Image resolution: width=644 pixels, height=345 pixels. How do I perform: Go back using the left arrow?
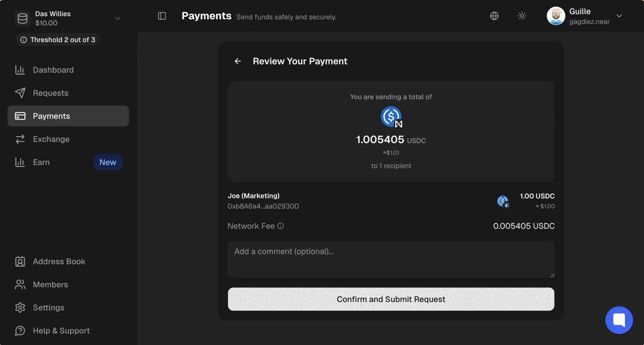click(238, 61)
